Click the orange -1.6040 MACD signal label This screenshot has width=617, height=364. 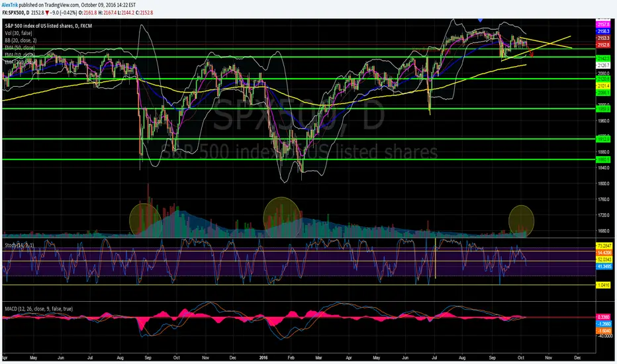coord(604,331)
